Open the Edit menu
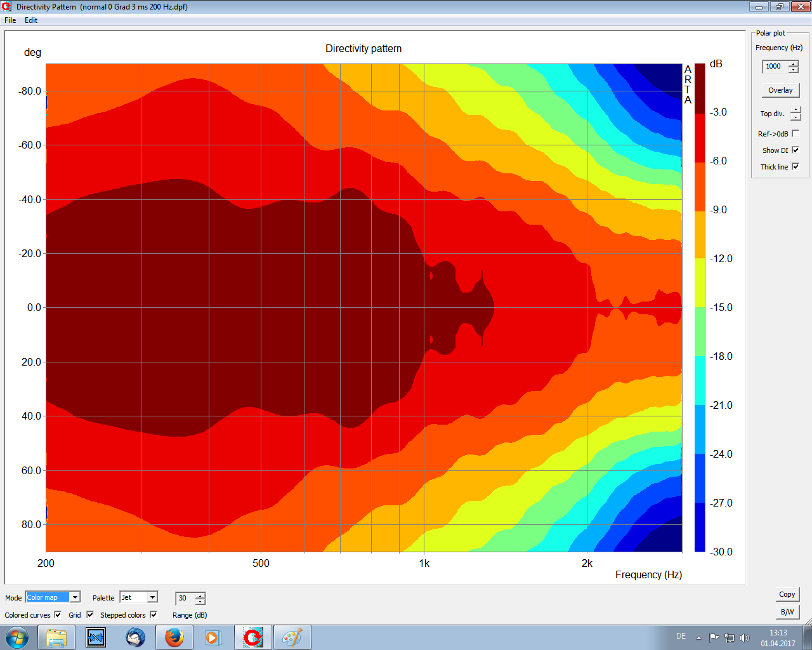Viewport: 812px width, 650px height. click(31, 20)
